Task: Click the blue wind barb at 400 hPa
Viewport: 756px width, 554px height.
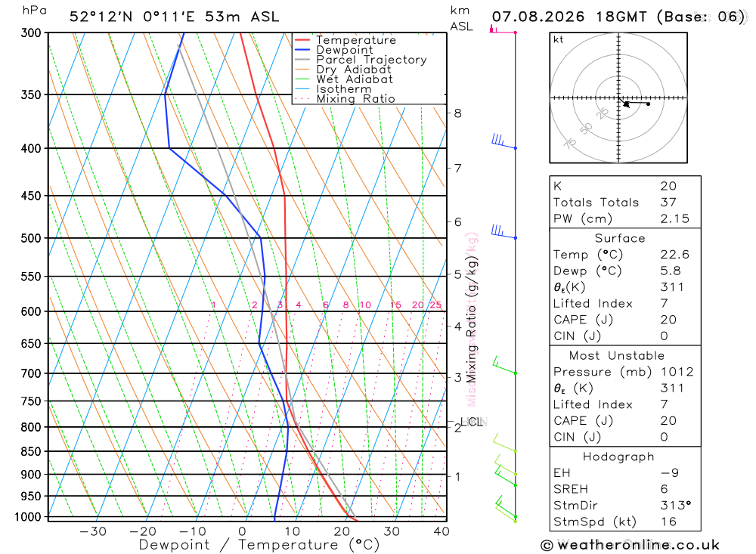Action: [503, 141]
